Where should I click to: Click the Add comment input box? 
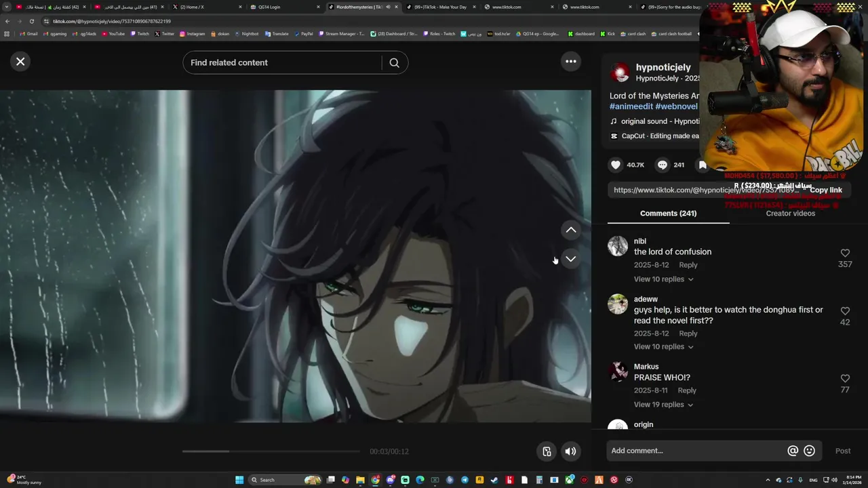(x=696, y=451)
